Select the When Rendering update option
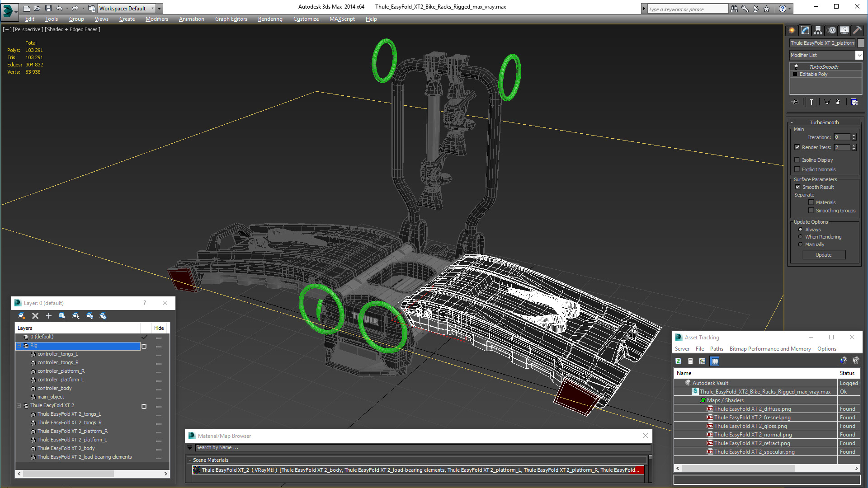Image resolution: width=868 pixels, height=488 pixels. point(800,237)
